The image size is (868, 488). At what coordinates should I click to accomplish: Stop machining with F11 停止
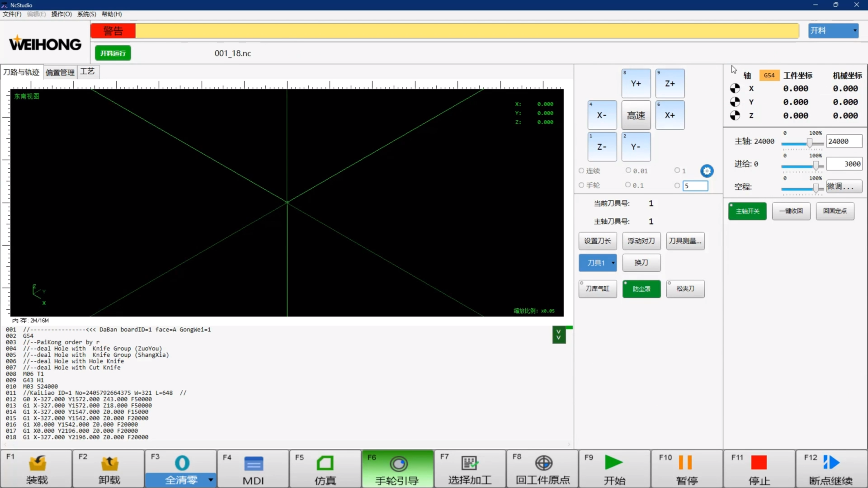tap(759, 463)
